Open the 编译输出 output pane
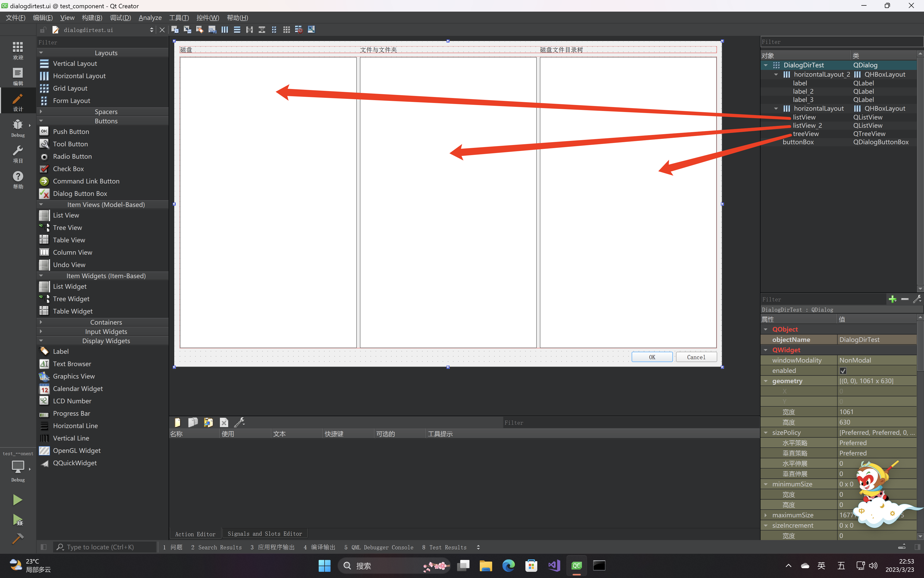 tap(320, 547)
